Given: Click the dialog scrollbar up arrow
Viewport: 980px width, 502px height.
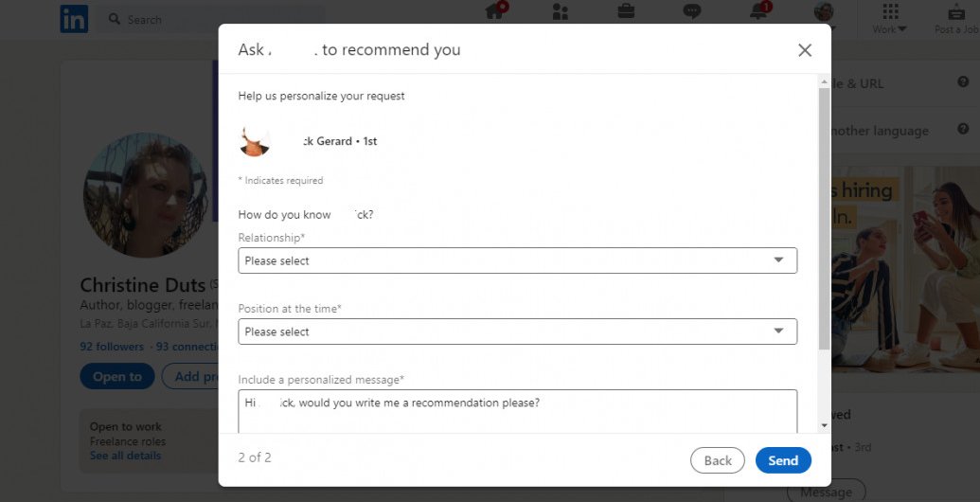Looking at the screenshot, I should (x=825, y=81).
